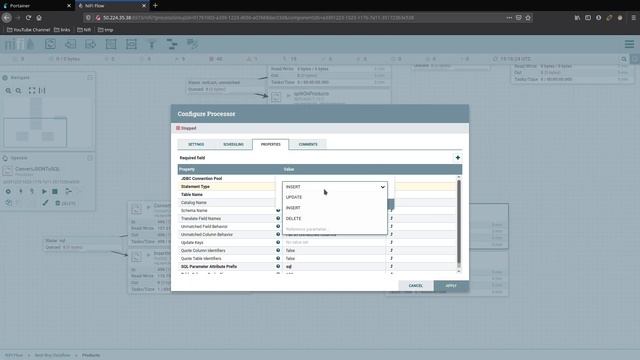Click the Actual size icon in Navigate panel
The height and width of the screenshot is (360, 640).
[x=42, y=91]
